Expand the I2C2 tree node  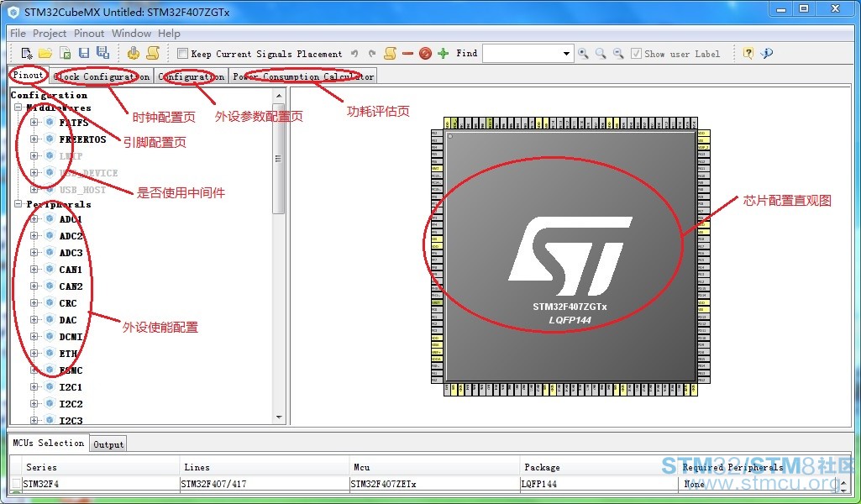[34, 403]
